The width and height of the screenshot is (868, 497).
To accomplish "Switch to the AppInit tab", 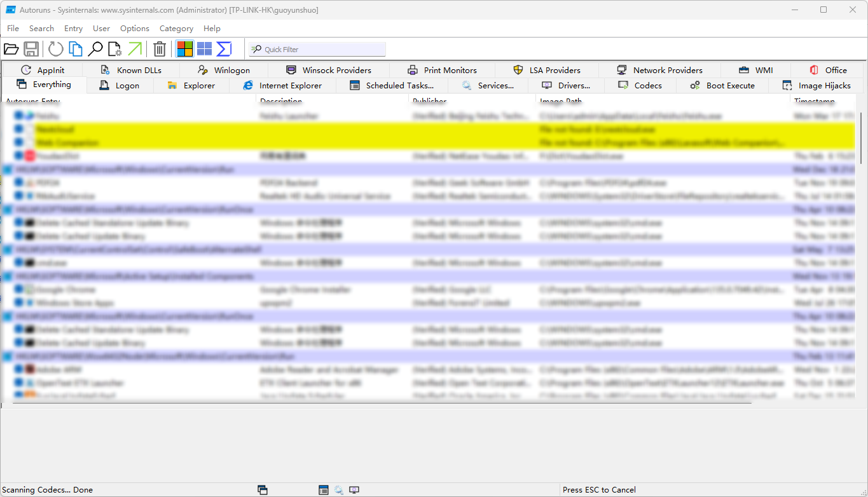I will pyautogui.click(x=43, y=70).
